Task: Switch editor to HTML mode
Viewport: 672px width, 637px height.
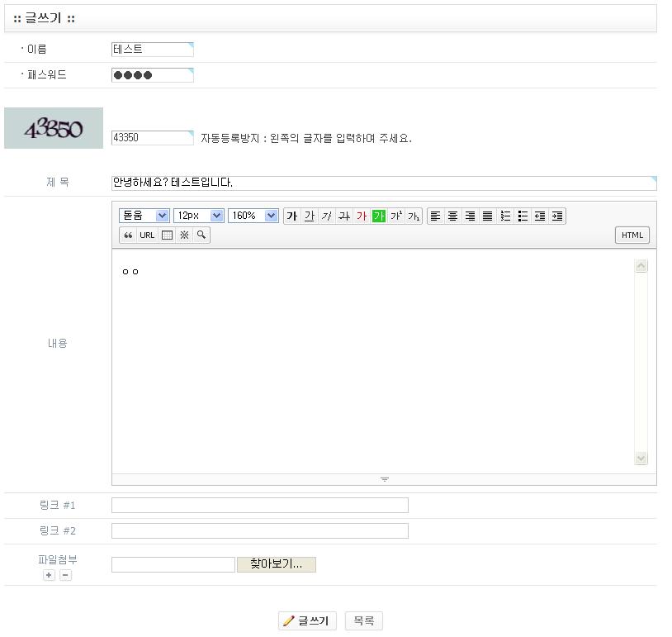Action: tap(632, 235)
